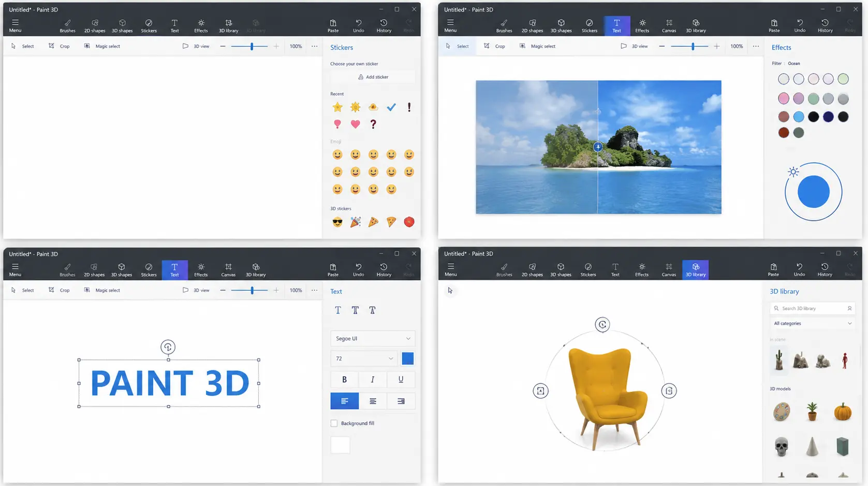Open more options ellipsis in Stickers window
Viewport: 868px width, 486px height.
click(314, 46)
